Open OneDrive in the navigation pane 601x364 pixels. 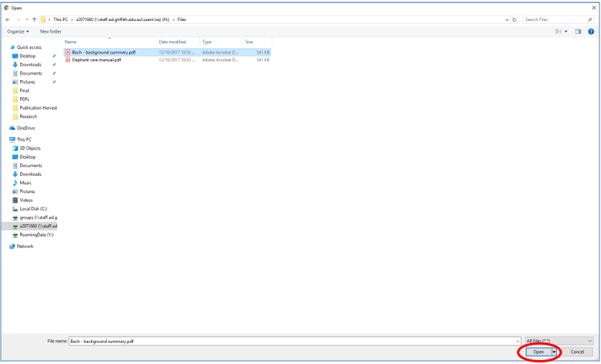point(26,128)
